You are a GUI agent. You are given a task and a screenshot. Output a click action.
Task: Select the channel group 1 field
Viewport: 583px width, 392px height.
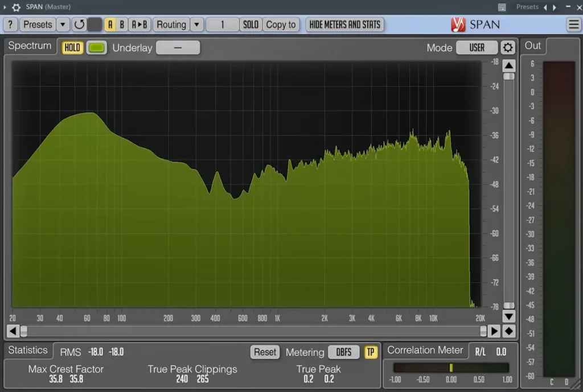tap(223, 24)
